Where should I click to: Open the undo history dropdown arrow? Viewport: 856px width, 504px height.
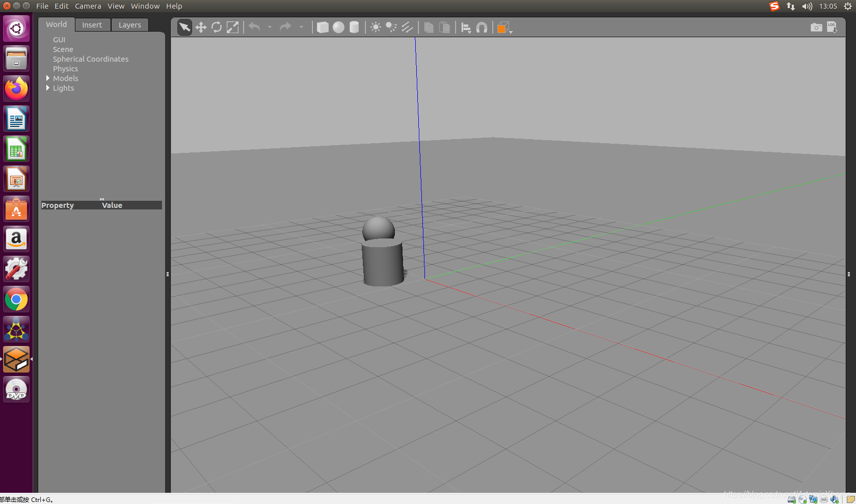(270, 27)
